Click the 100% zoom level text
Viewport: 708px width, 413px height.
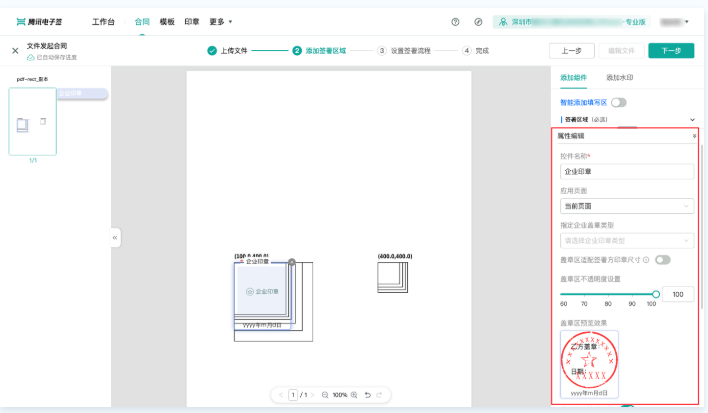(x=340, y=395)
